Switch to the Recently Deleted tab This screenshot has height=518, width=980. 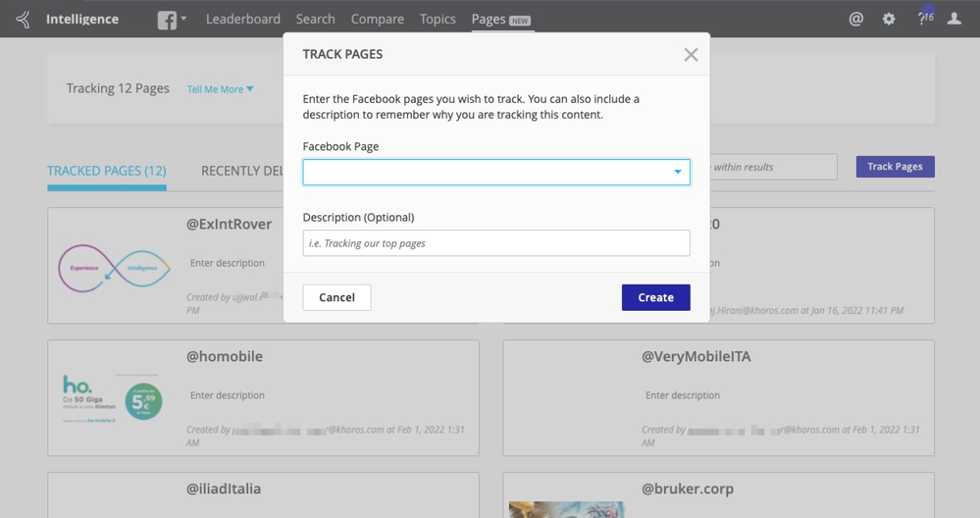(242, 171)
